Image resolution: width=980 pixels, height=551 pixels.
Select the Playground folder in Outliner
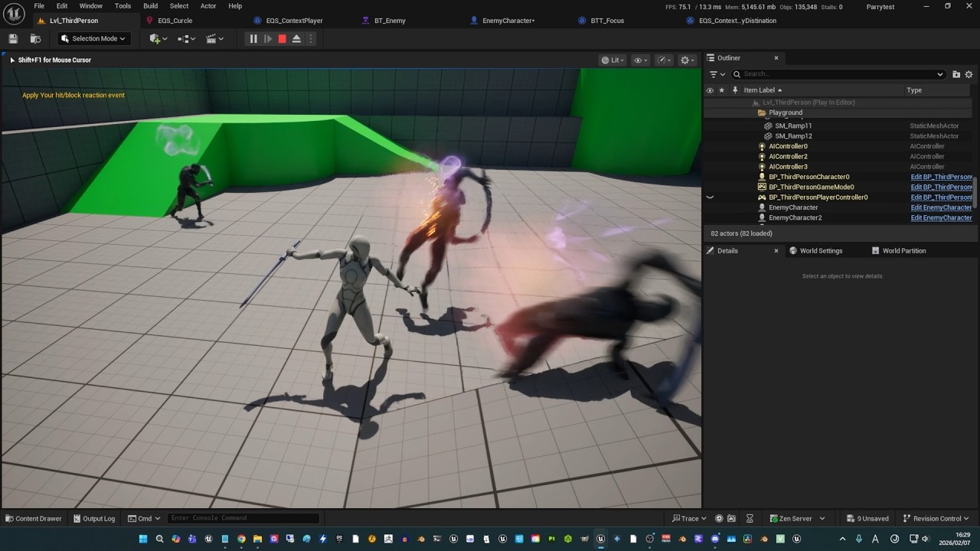(786, 112)
